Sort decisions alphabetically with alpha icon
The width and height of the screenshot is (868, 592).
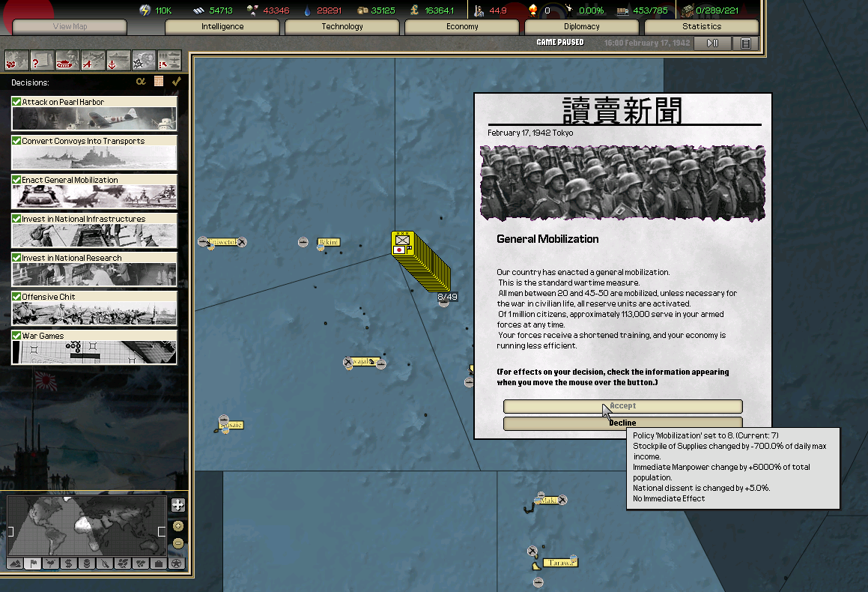point(140,82)
